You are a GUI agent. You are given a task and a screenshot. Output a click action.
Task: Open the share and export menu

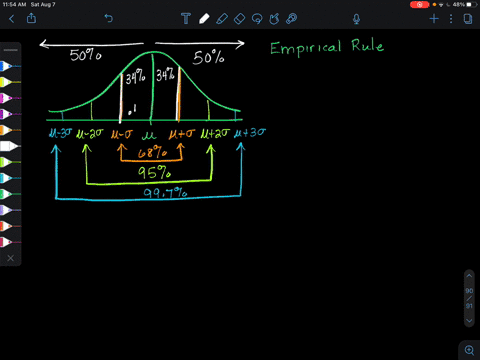(31, 18)
